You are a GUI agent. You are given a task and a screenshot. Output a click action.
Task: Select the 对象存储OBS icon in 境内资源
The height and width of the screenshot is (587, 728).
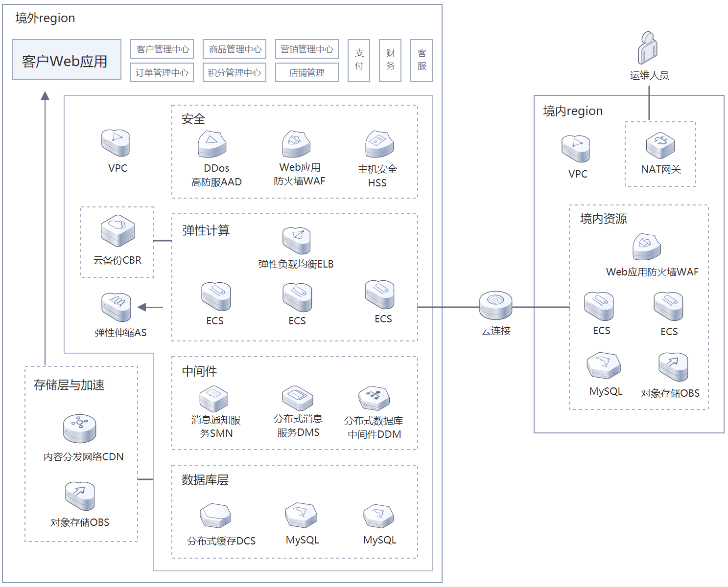pyautogui.click(x=674, y=367)
